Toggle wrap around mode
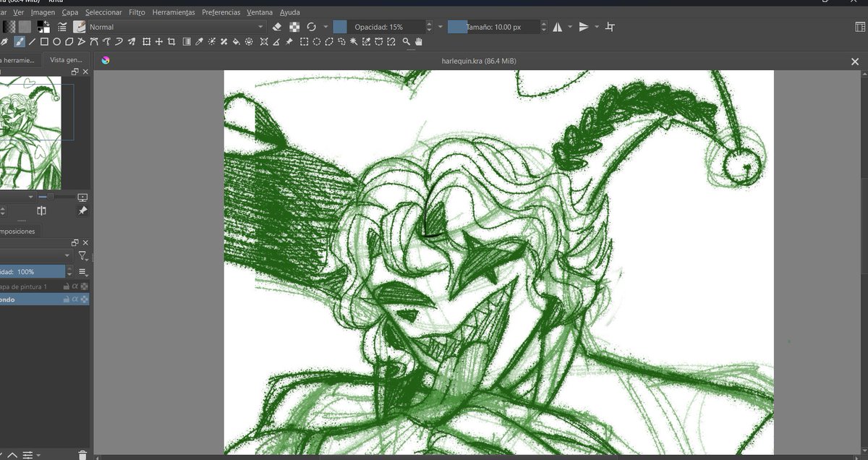This screenshot has height=460, width=868. [x=610, y=27]
